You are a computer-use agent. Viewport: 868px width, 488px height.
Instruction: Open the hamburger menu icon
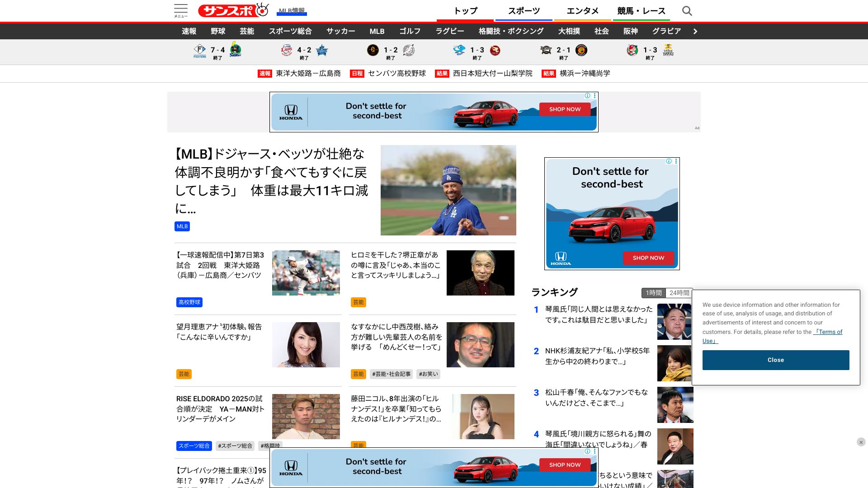tap(180, 10)
